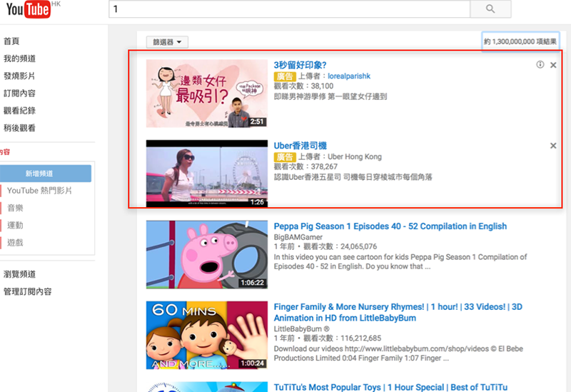
Task: Open 管理訂閱內容 in sidebar
Action: [28, 291]
